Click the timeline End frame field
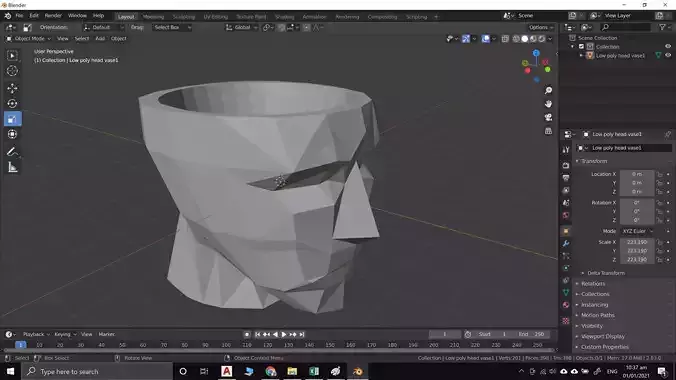The width and height of the screenshot is (676, 380). click(532, 334)
